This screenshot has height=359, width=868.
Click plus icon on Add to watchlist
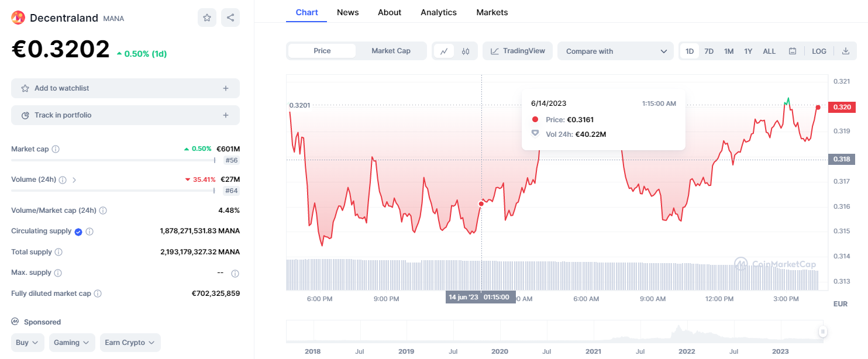(x=226, y=88)
